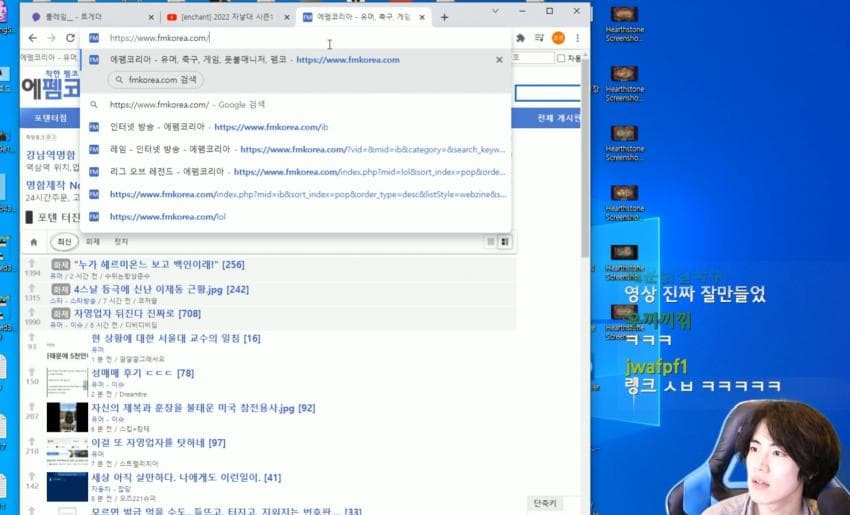The height and width of the screenshot is (515, 850).
Task: Go back using the browser back arrow
Action: pos(33,38)
